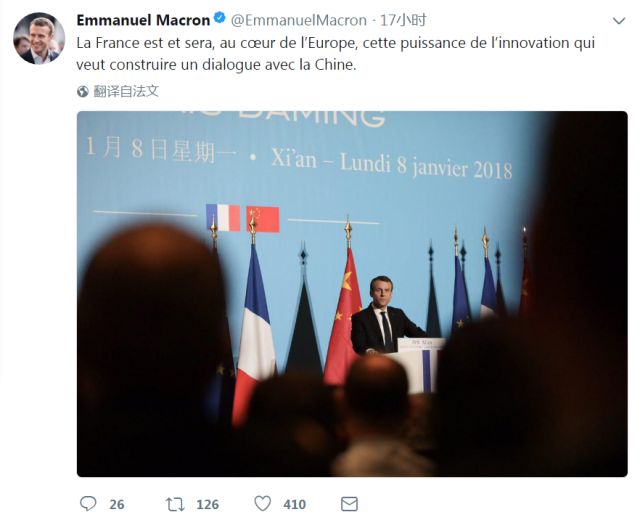
Task: Open the tweet options chevron menu
Action: 619,20
